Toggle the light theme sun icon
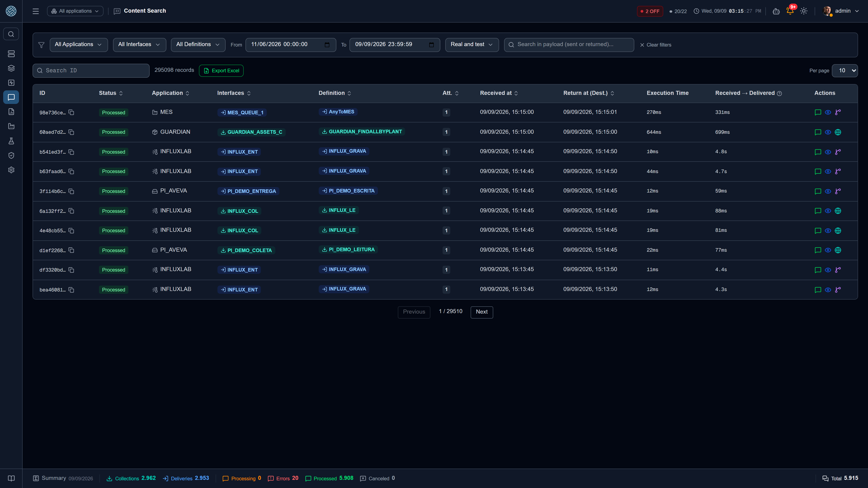This screenshot has height=488, width=868. 804,11
